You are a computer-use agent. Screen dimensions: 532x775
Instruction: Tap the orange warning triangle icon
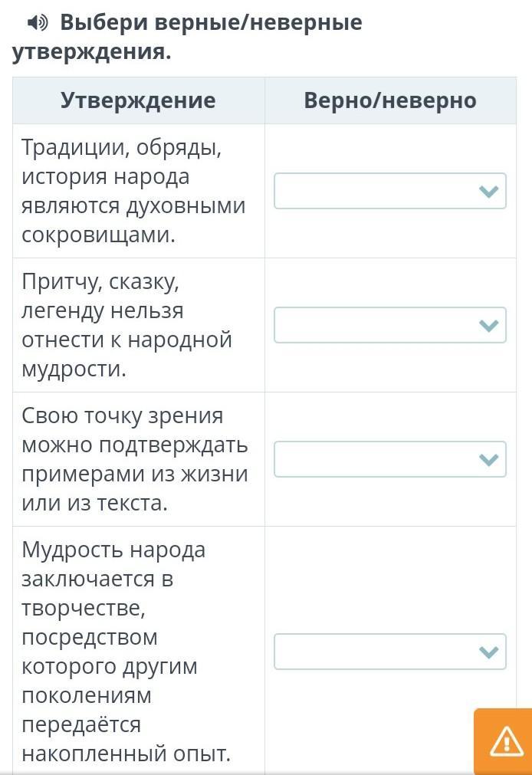pos(506,741)
